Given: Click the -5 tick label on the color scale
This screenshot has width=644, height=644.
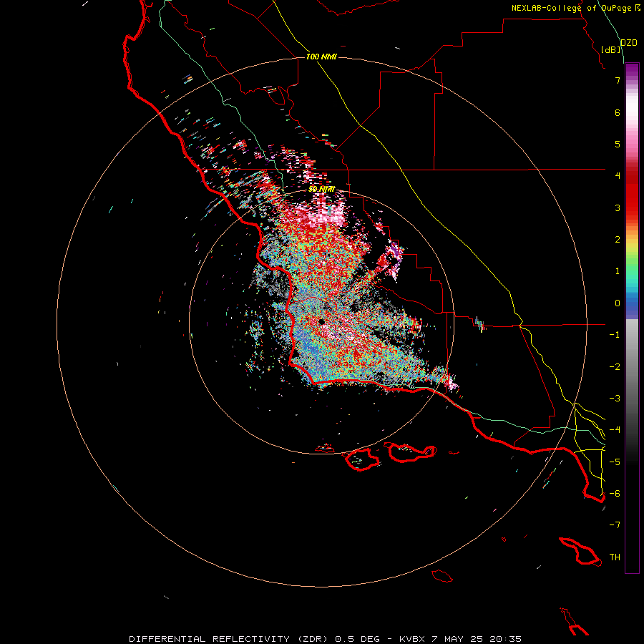Looking at the screenshot, I should pyautogui.click(x=615, y=462).
